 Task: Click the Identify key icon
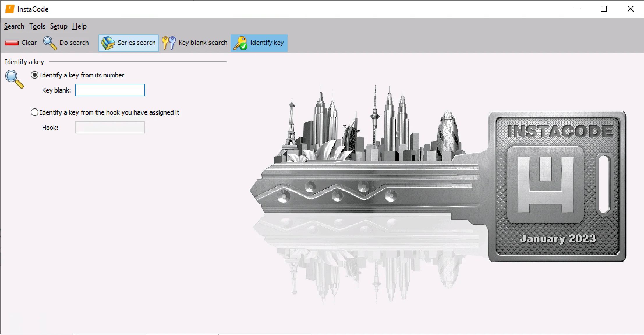[241, 43]
